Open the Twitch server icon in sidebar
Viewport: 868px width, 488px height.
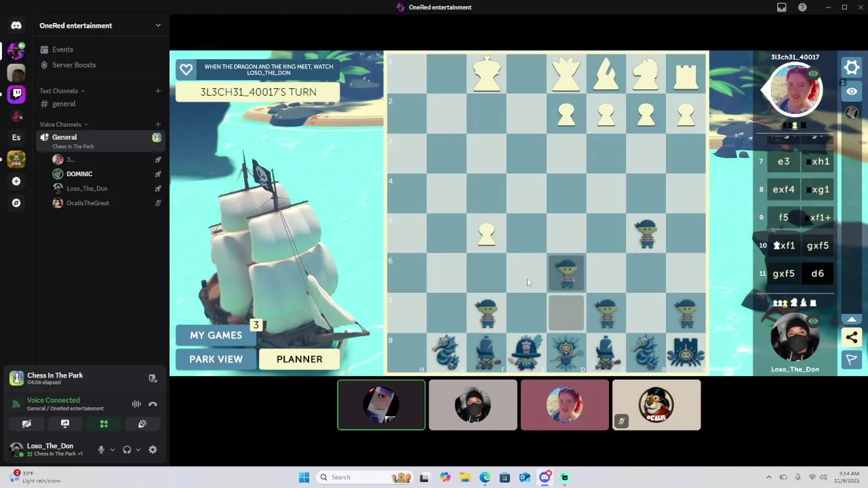(x=16, y=94)
